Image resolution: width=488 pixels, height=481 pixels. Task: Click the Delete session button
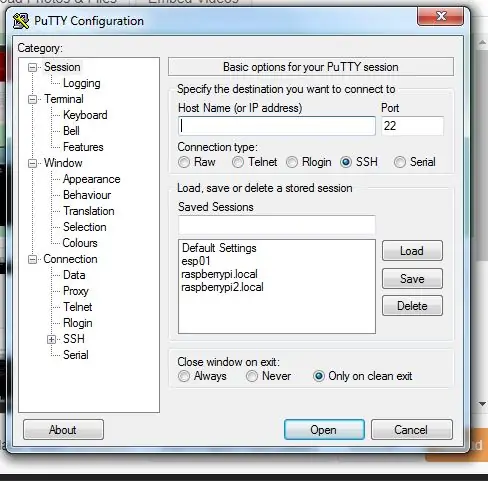point(412,306)
